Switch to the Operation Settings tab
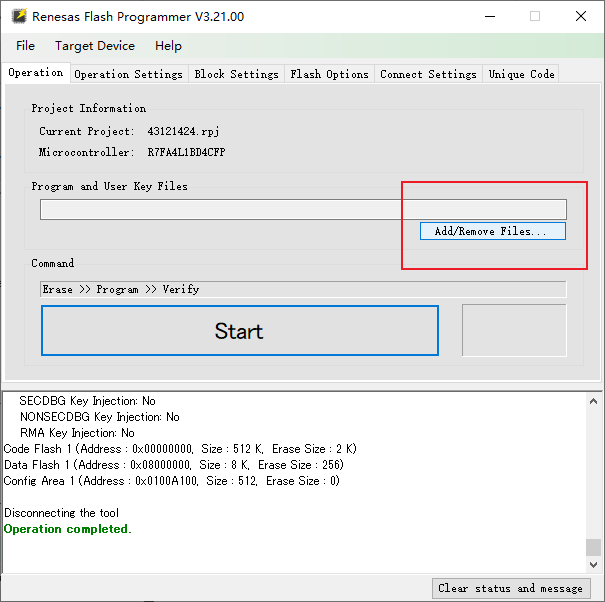This screenshot has height=602, width=605. click(128, 74)
